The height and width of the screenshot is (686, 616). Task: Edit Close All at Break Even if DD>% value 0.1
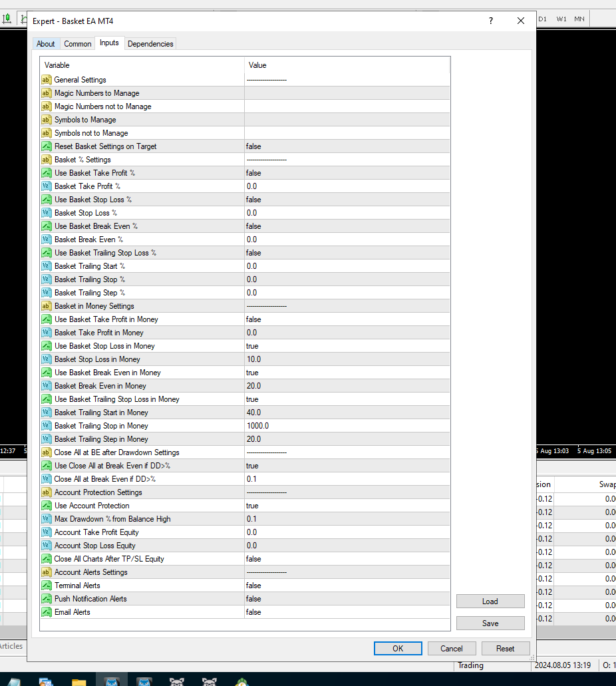(347, 479)
